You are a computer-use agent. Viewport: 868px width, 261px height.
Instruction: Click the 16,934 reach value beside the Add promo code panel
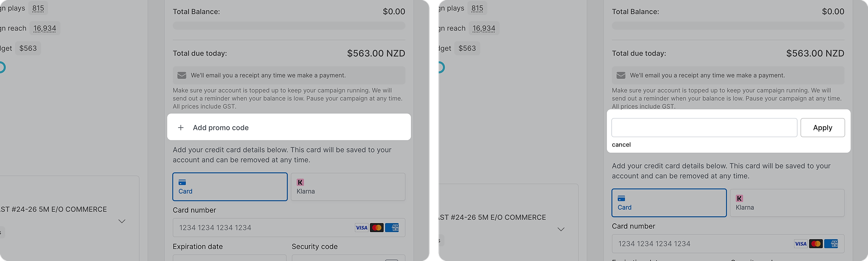click(45, 28)
